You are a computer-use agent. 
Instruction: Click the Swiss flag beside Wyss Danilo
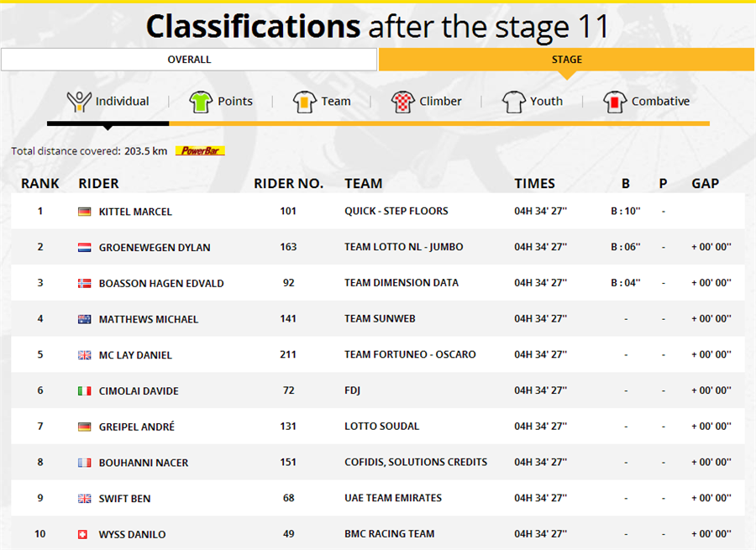[x=83, y=534]
